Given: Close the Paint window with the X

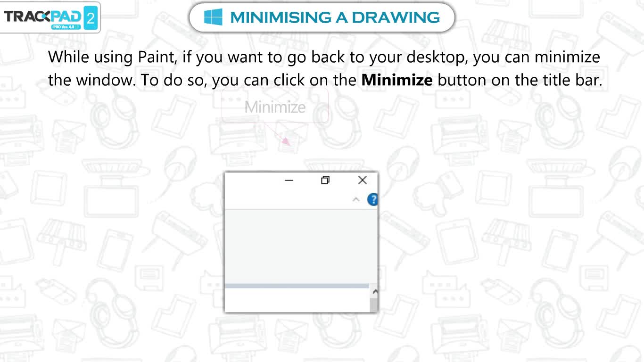Looking at the screenshot, I should click(x=362, y=180).
